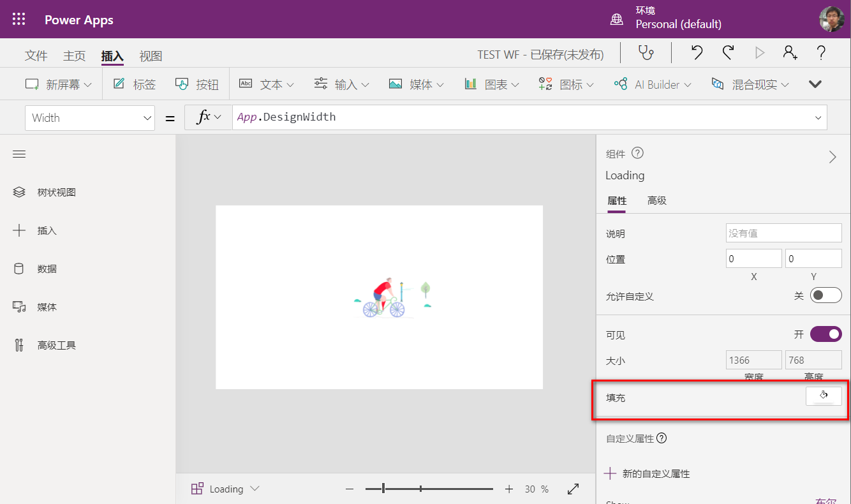
Task: Click the environment globe icon
Action: point(617,19)
